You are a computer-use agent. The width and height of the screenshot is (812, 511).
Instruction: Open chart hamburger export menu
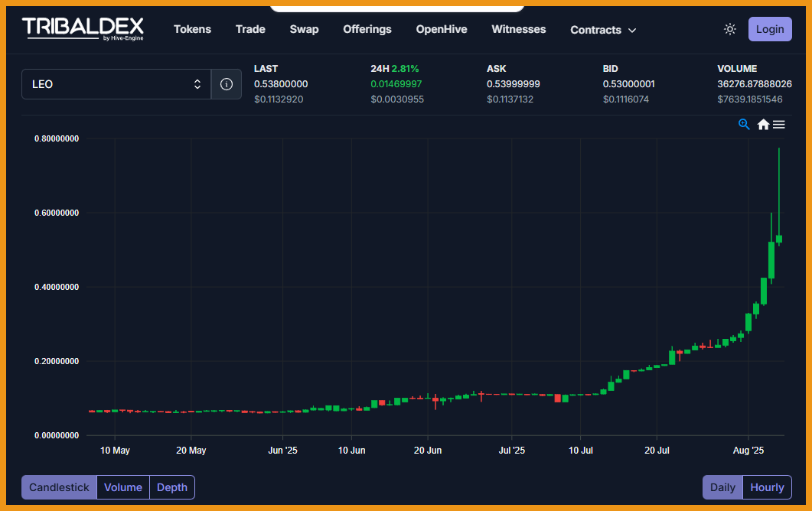point(778,124)
